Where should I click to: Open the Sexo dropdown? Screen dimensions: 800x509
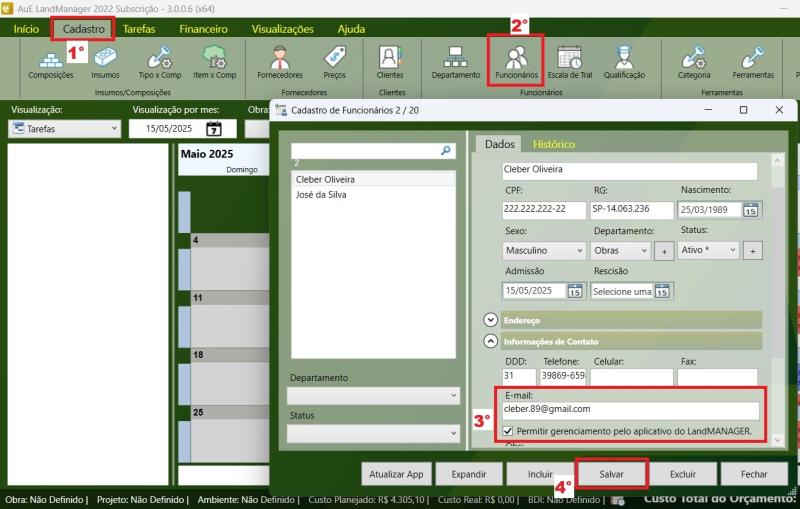pyautogui.click(x=544, y=250)
